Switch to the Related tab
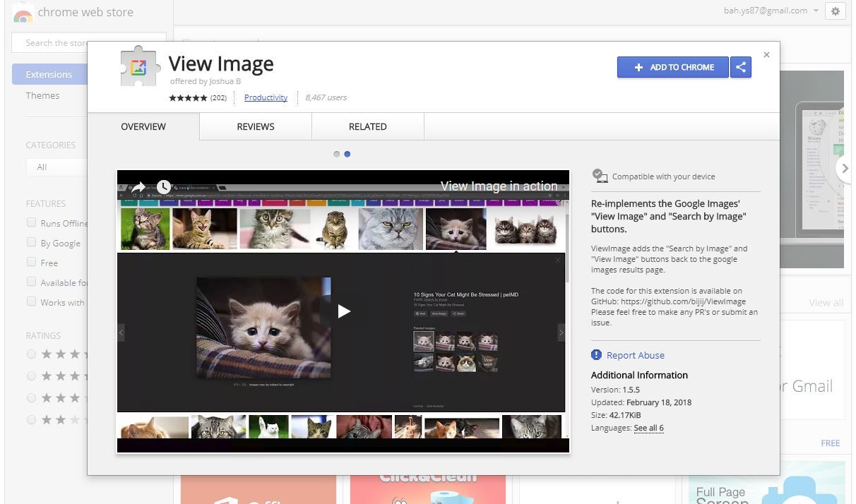 coord(367,126)
